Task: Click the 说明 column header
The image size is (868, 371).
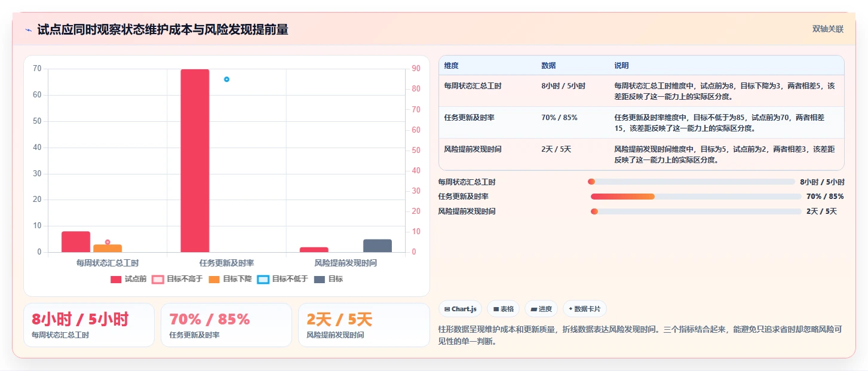Action: 621,65
